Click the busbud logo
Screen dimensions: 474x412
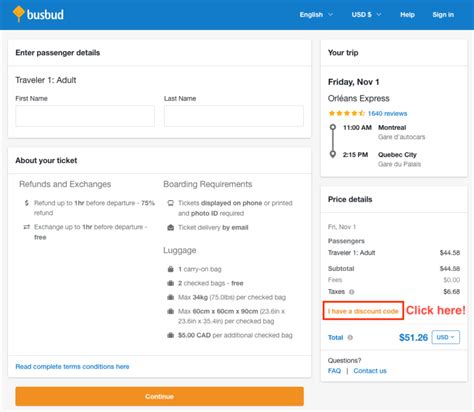(38, 14)
